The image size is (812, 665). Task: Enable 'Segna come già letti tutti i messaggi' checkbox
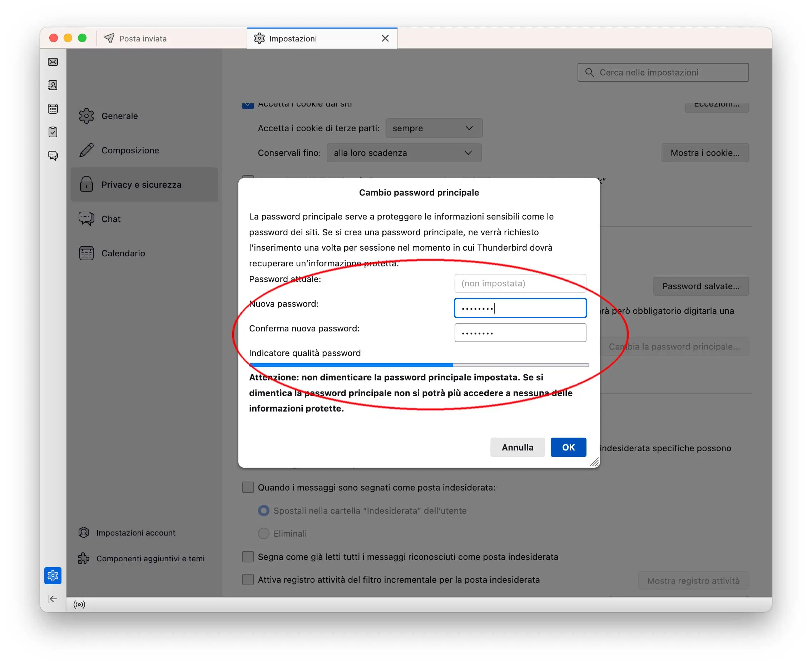coord(248,557)
